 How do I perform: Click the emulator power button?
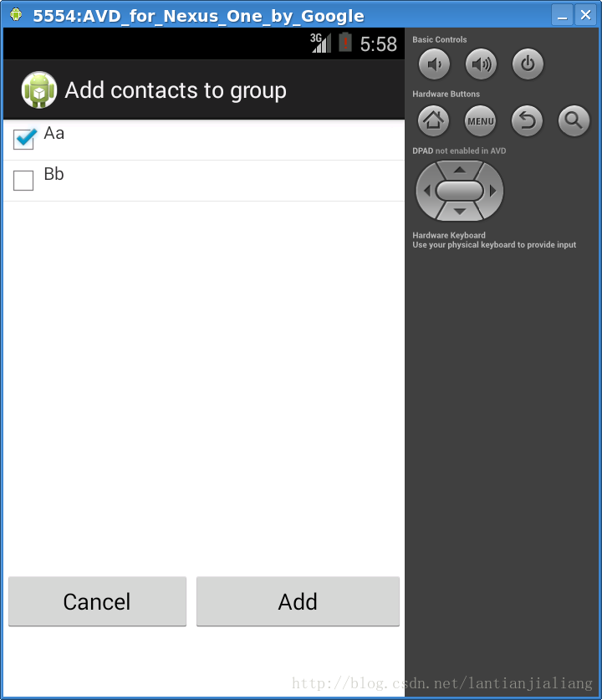[x=528, y=64]
